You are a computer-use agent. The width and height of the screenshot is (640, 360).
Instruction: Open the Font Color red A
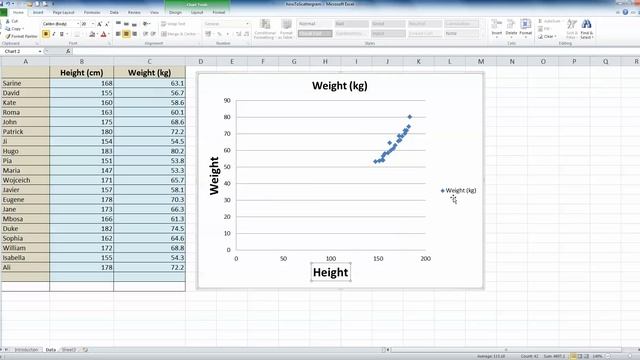tap(104, 34)
